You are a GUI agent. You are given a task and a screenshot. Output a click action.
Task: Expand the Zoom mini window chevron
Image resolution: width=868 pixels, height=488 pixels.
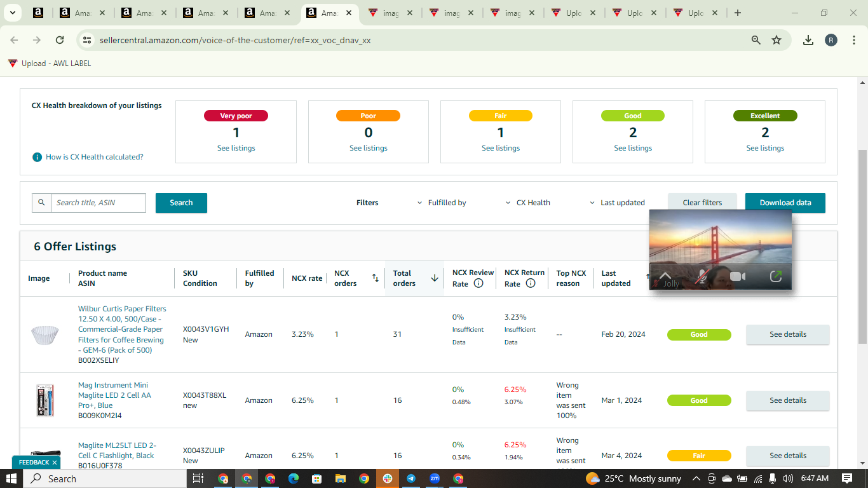(x=665, y=275)
